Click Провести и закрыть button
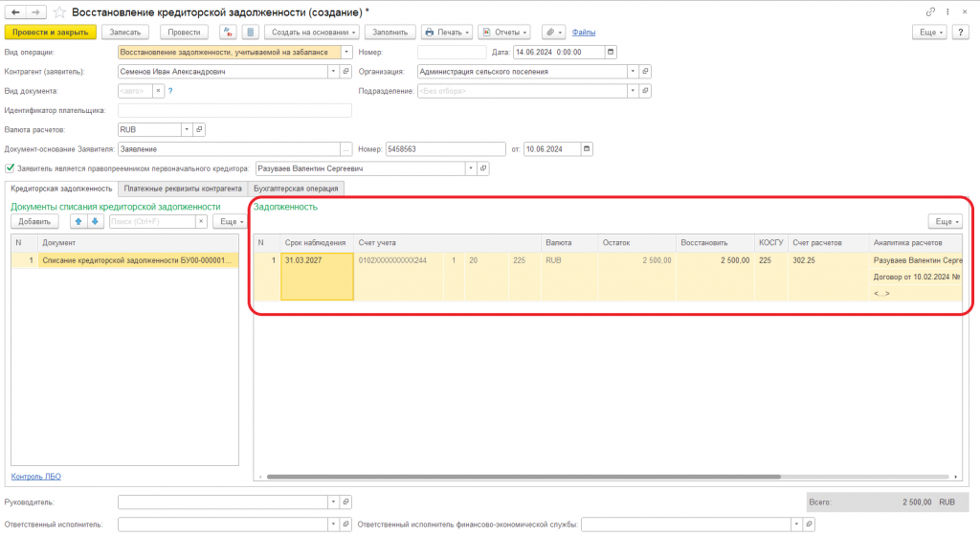The image size is (980, 535). coord(51,32)
